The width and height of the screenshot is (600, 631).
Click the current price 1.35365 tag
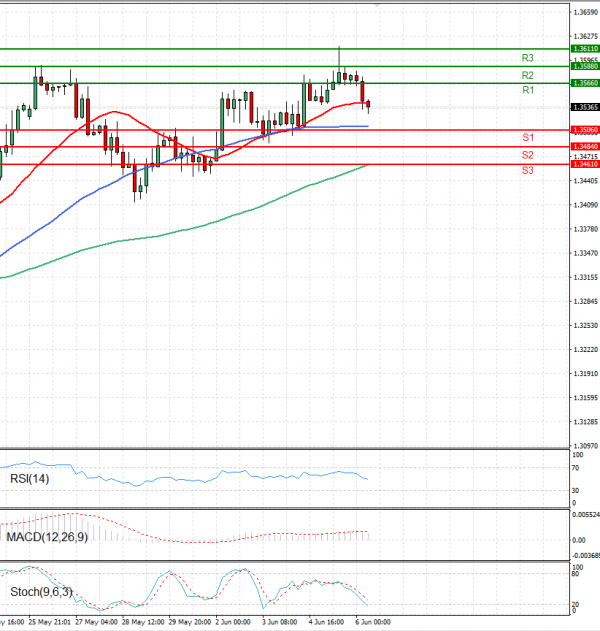[585, 107]
